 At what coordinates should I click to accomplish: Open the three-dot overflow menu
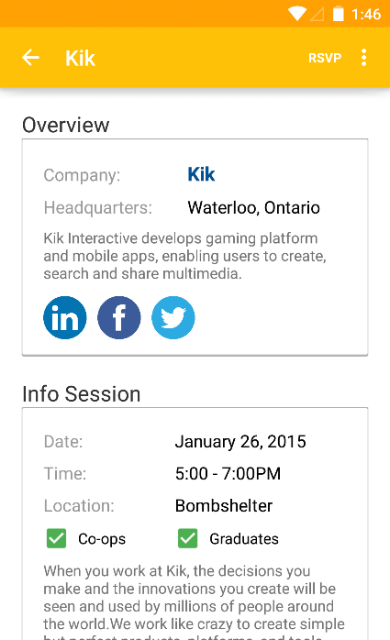[363, 58]
